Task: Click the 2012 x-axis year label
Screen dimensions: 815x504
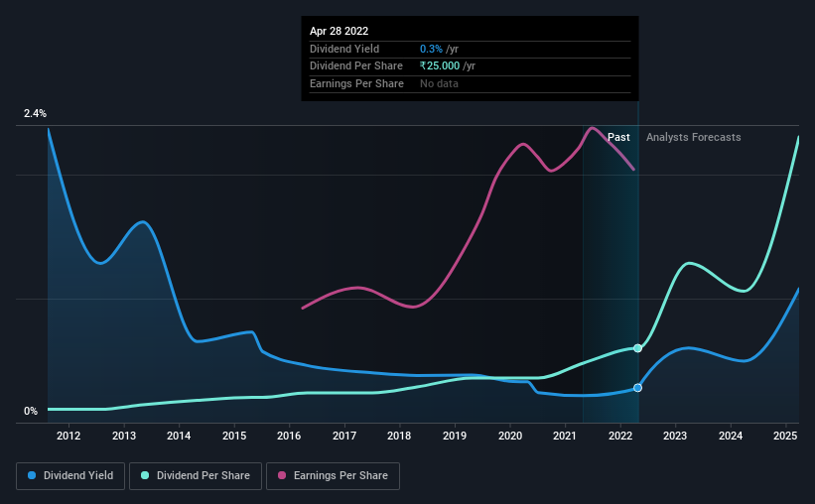Action: (x=68, y=436)
